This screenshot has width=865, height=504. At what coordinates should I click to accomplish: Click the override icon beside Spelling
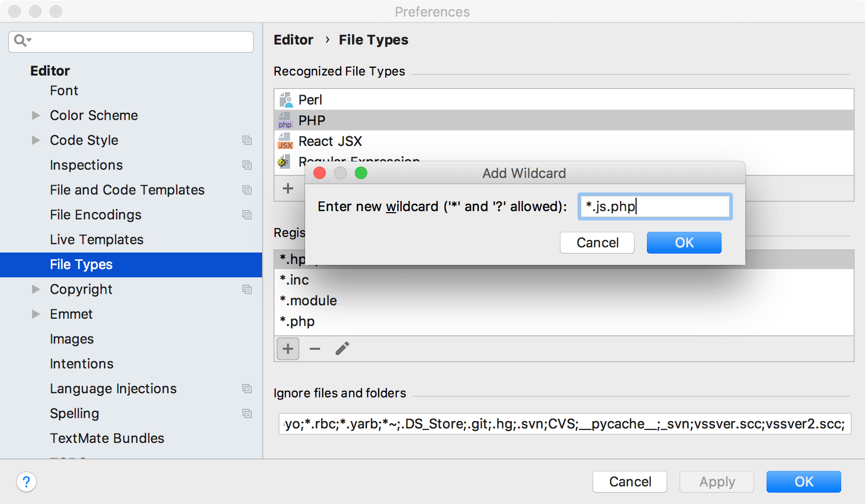[x=248, y=413]
